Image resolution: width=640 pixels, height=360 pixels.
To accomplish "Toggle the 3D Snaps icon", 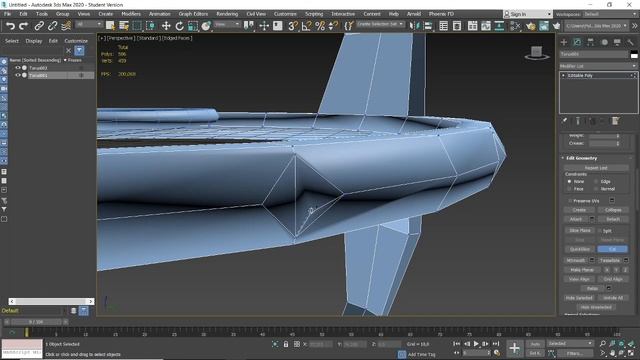I will coord(293,26).
